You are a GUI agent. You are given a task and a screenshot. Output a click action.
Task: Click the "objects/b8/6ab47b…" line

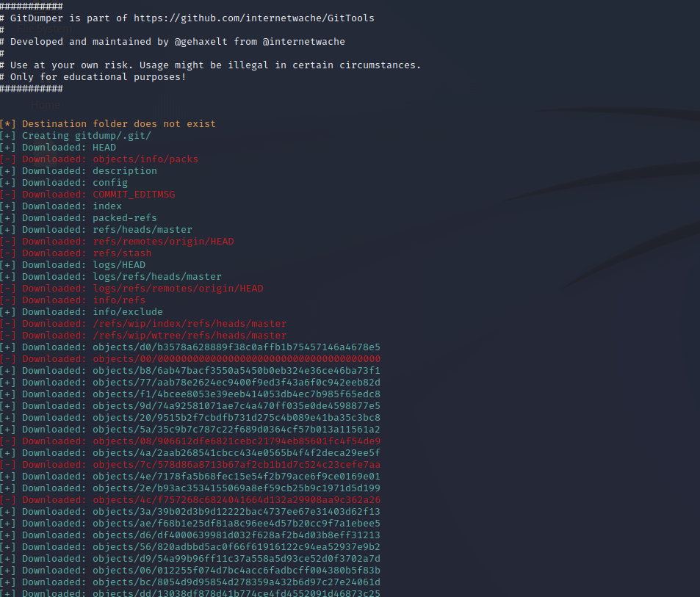tap(190, 371)
